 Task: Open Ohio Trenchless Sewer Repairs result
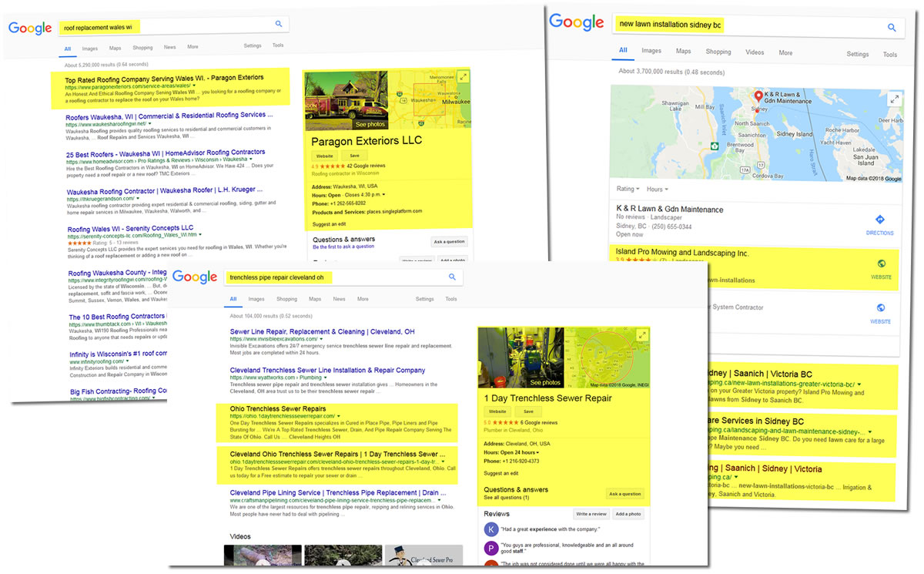(x=278, y=408)
